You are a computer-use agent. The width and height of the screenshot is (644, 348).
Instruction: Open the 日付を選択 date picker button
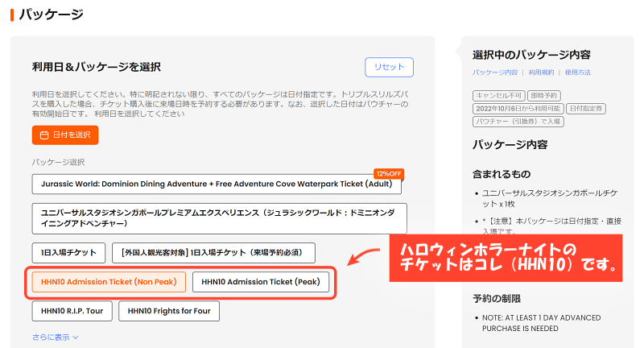pyautogui.click(x=65, y=135)
